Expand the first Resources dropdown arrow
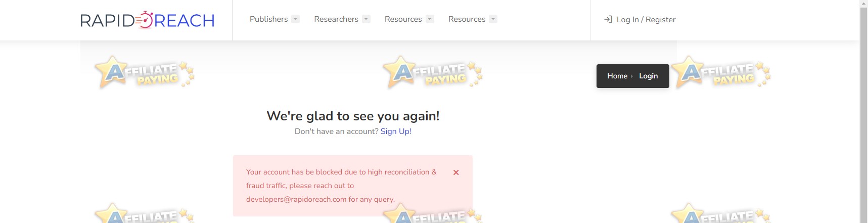 430,19
